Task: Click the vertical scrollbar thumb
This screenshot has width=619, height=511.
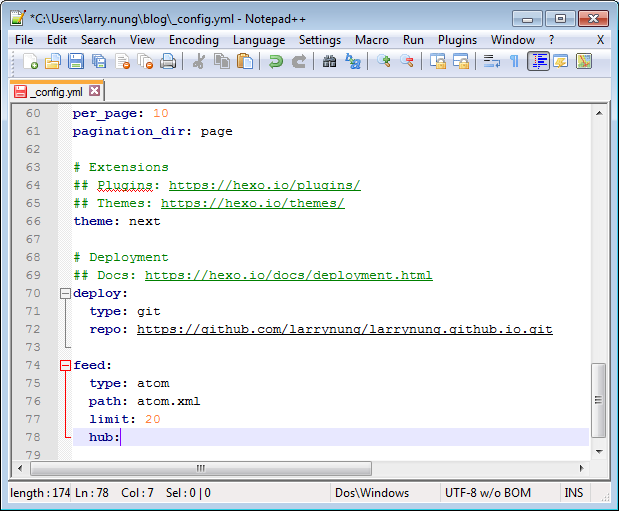Action: point(598,400)
